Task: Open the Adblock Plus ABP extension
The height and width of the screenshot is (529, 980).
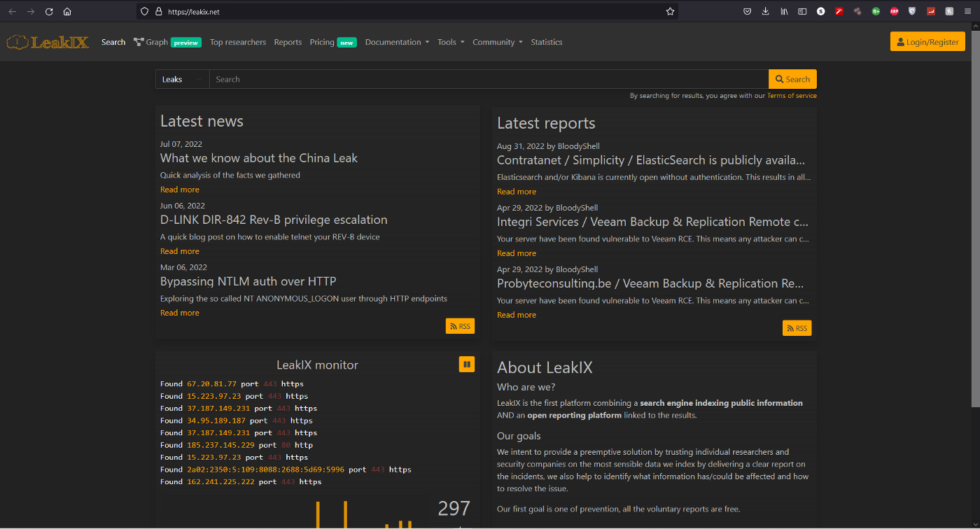Action: coord(894,11)
